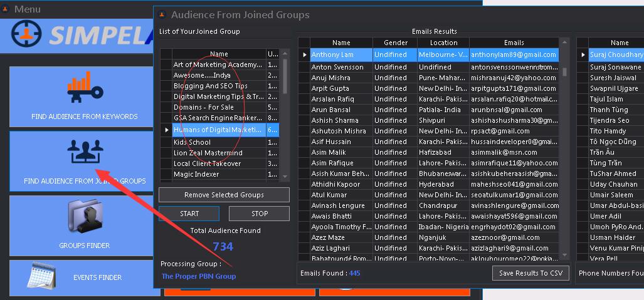
Task: Select Blogging And SEO Tips group
Action: click(x=219, y=86)
